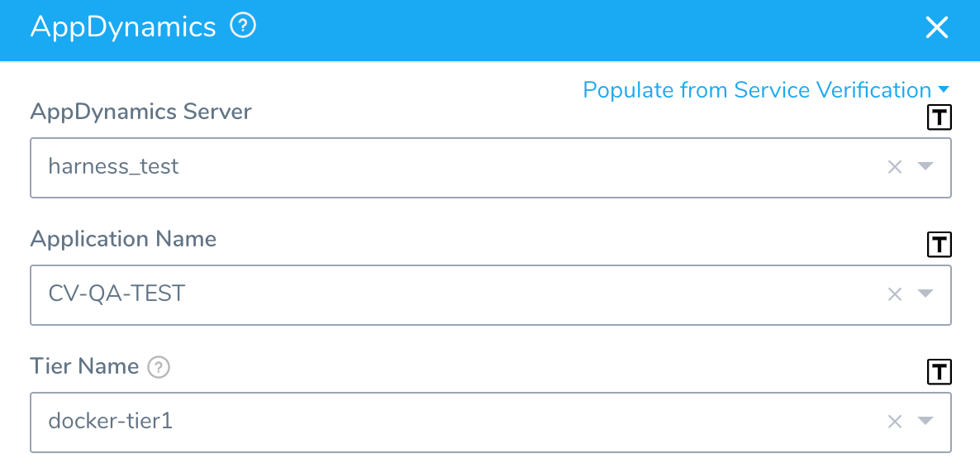Clear the docker-tier1 tier selection
The image size is (980, 463).
pos(895,422)
